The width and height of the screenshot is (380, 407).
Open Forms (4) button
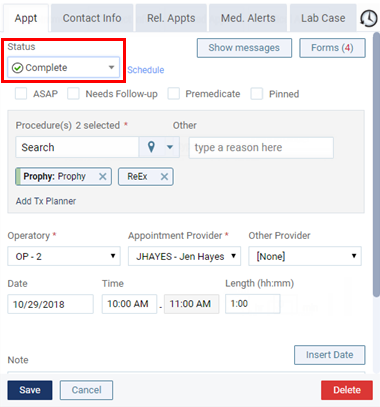[x=332, y=48]
